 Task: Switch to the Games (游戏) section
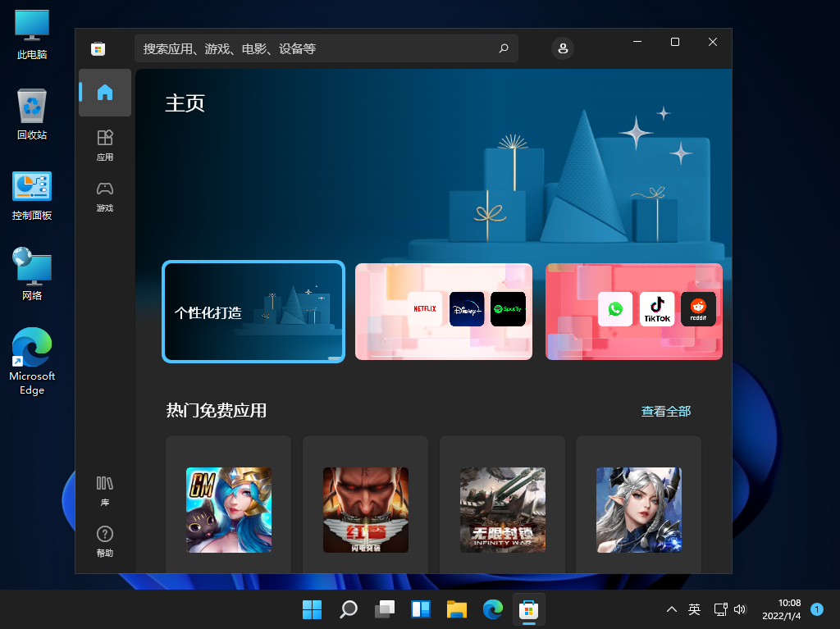pyautogui.click(x=104, y=195)
